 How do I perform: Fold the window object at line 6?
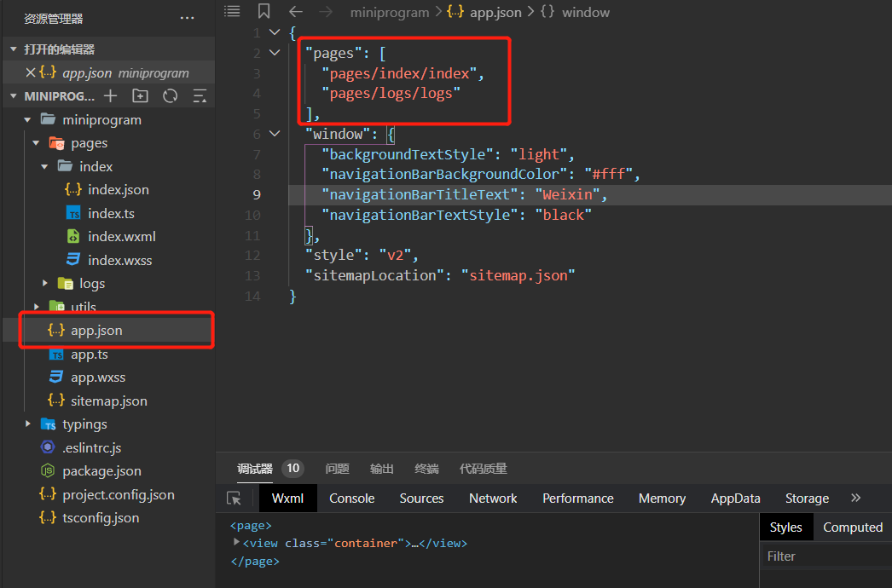(x=275, y=134)
